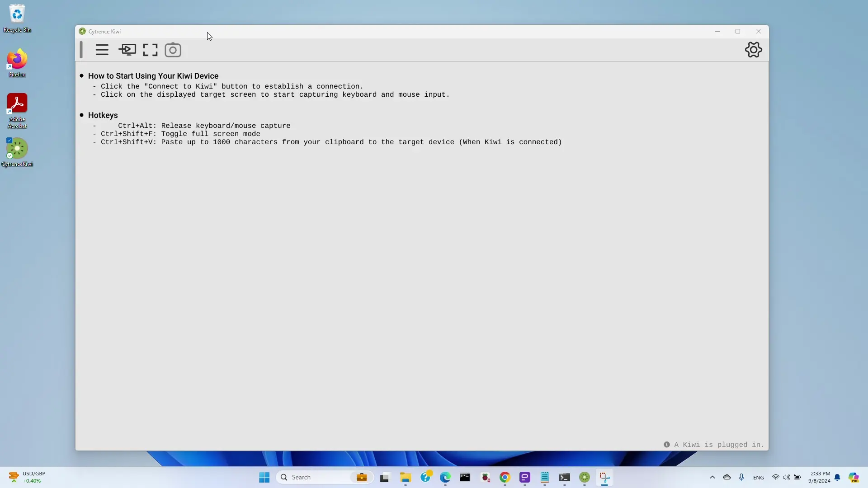868x488 pixels.
Task: Open the ENG language switcher
Action: (759, 478)
